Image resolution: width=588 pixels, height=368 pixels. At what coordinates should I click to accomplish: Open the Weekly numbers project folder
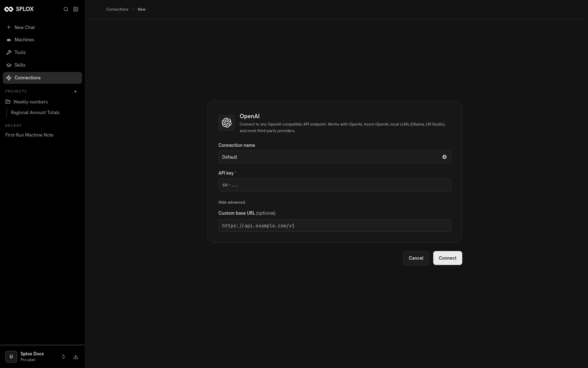42,102
